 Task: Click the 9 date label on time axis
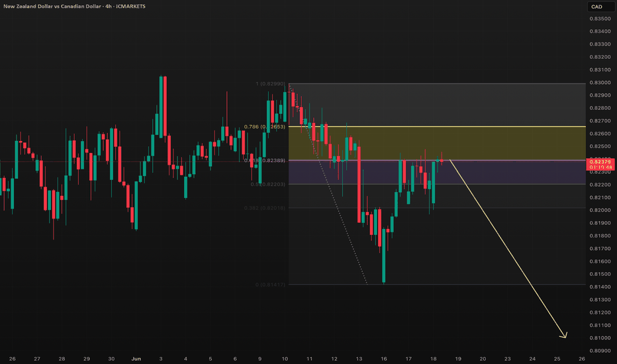(x=260, y=359)
